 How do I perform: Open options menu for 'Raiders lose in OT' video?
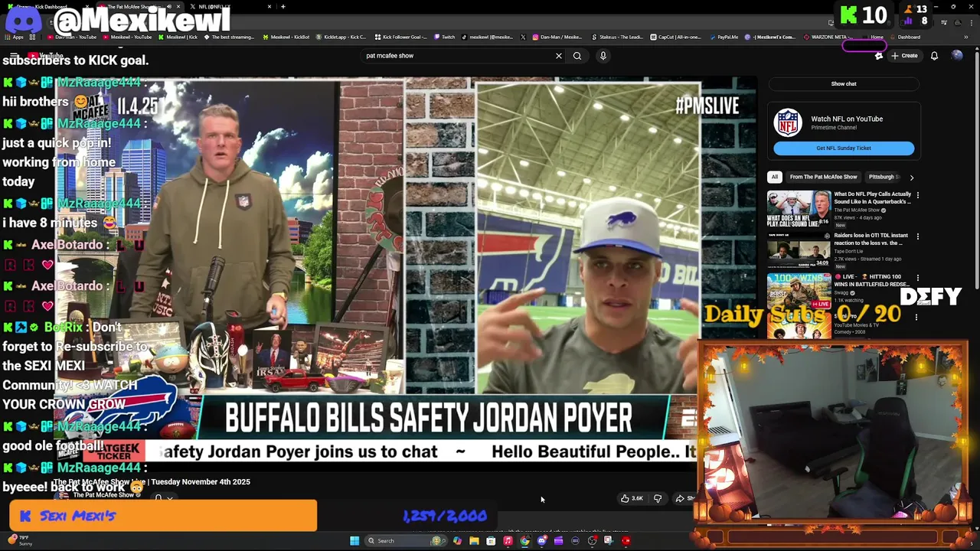click(x=917, y=236)
